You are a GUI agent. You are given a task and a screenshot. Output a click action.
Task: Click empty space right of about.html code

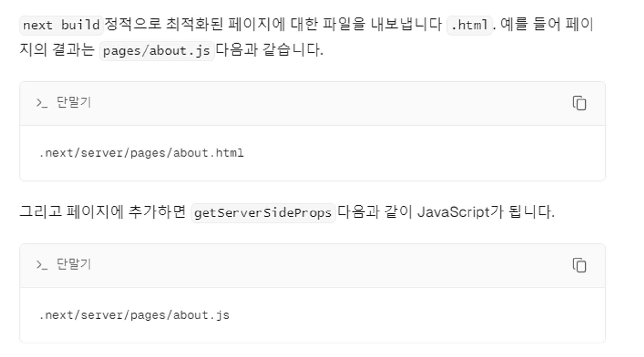(419, 153)
